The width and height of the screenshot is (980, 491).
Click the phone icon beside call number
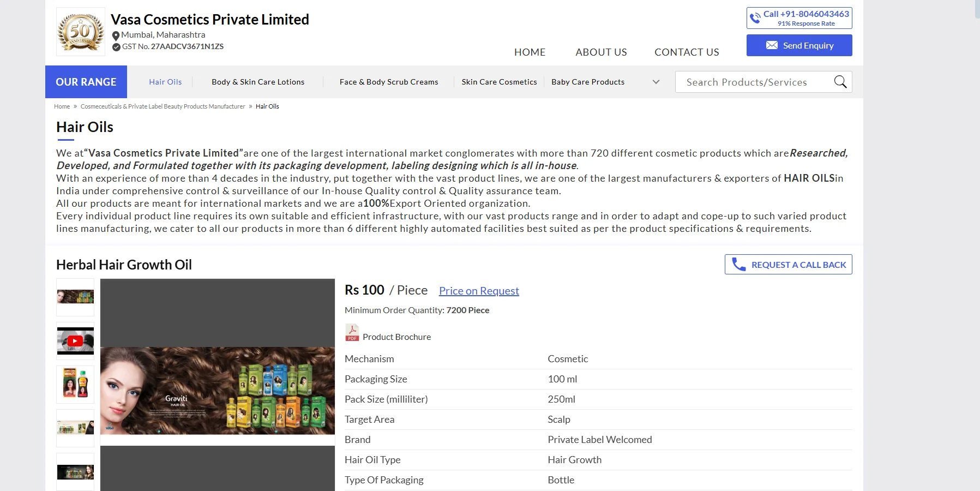(755, 18)
